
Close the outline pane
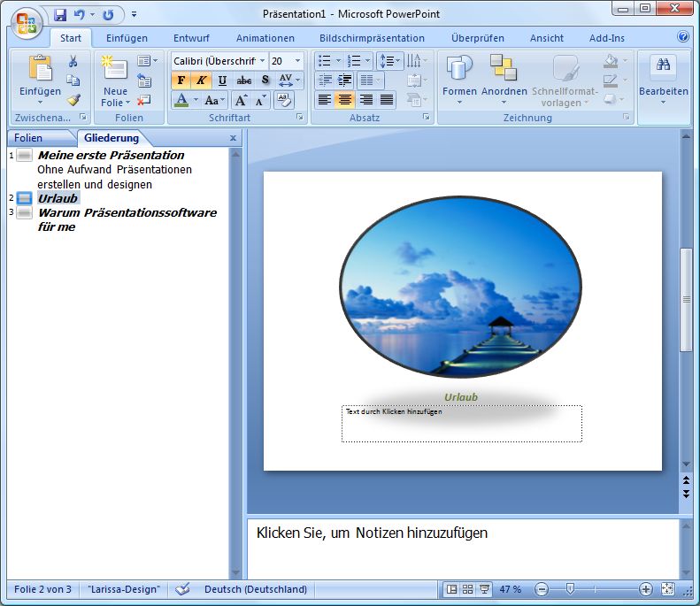point(233,138)
